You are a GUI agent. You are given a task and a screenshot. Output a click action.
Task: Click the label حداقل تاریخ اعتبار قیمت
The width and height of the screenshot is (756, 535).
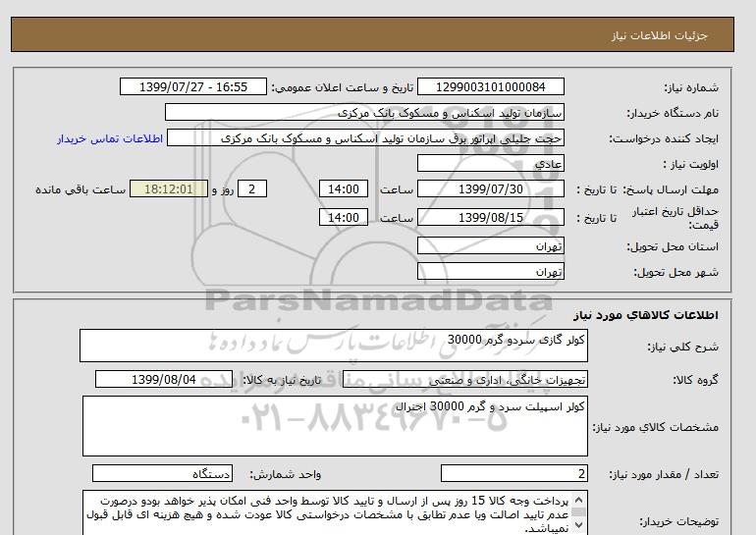click(x=675, y=218)
